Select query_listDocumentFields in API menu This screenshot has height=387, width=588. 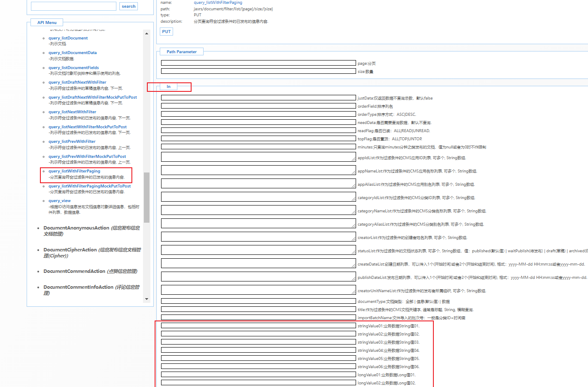(73, 68)
